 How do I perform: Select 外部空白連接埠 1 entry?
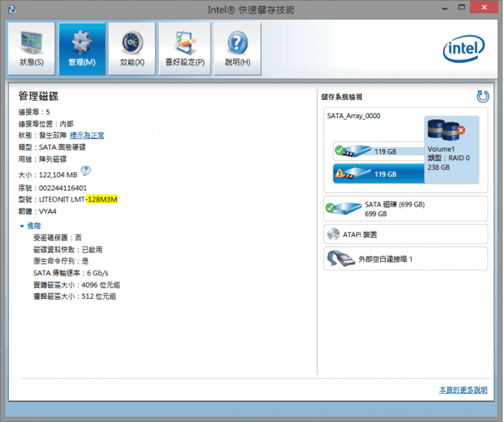tap(405, 259)
